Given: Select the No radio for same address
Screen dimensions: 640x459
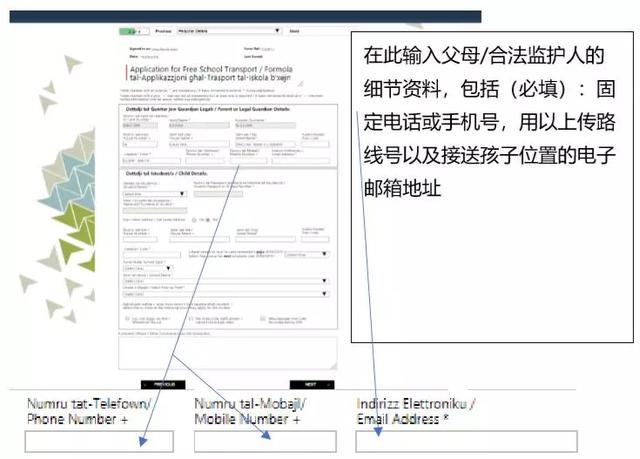Looking at the screenshot, I should (208, 220).
